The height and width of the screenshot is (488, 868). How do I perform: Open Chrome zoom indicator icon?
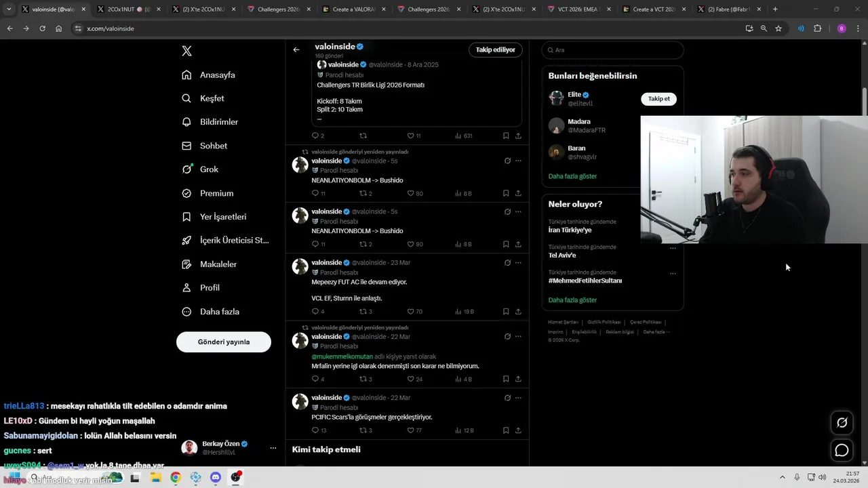click(x=764, y=28)
